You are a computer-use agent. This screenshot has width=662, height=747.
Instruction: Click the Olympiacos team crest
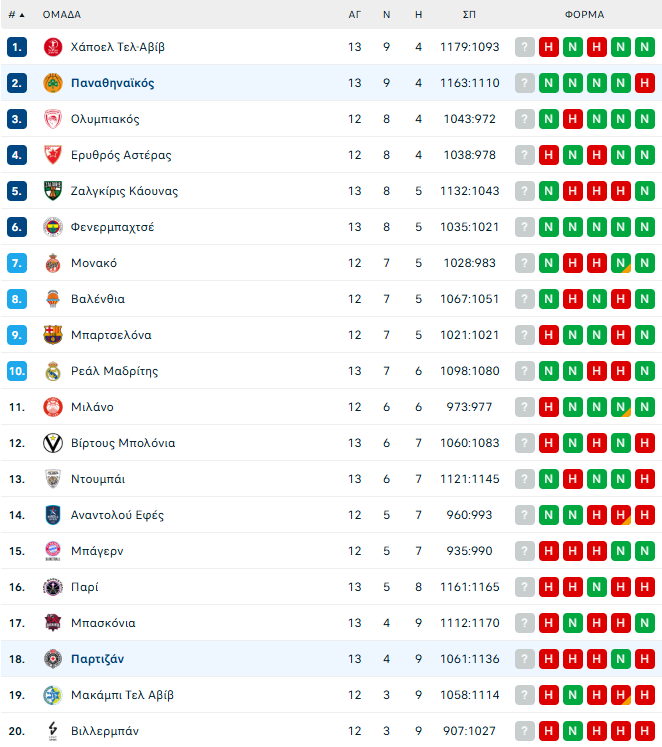pos(52,119)
